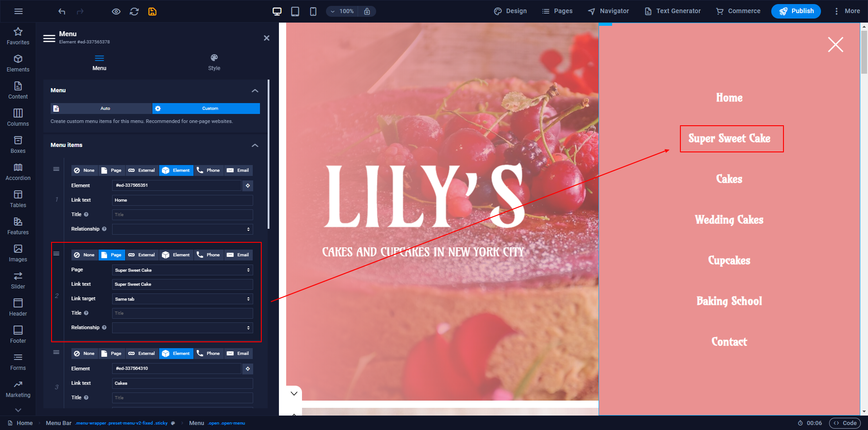The image size is (868, 430).
Task: Click the Wedding Cakes menu link
Action: [x=729, y=220]
